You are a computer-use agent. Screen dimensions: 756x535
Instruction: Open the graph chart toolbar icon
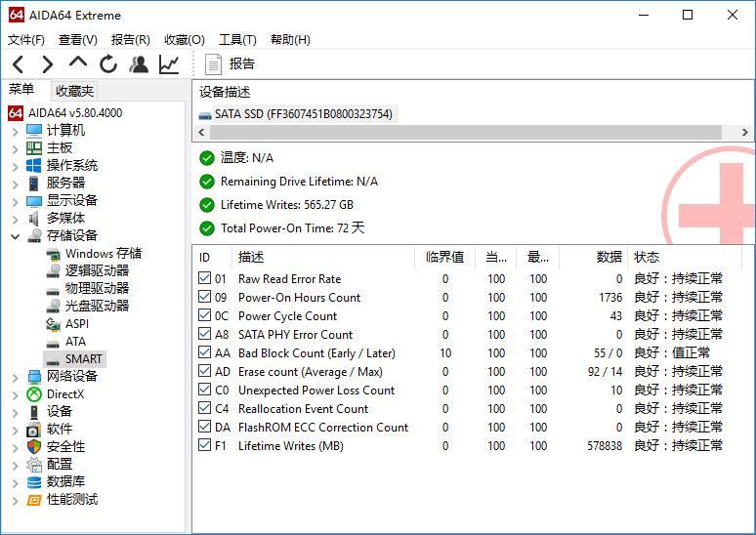[169, 64]
